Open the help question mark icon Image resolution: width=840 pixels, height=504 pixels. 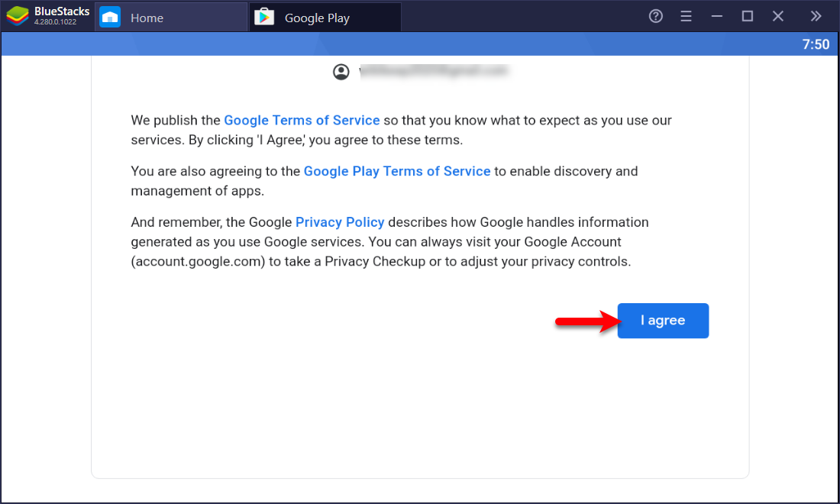(x=656, y=17)
